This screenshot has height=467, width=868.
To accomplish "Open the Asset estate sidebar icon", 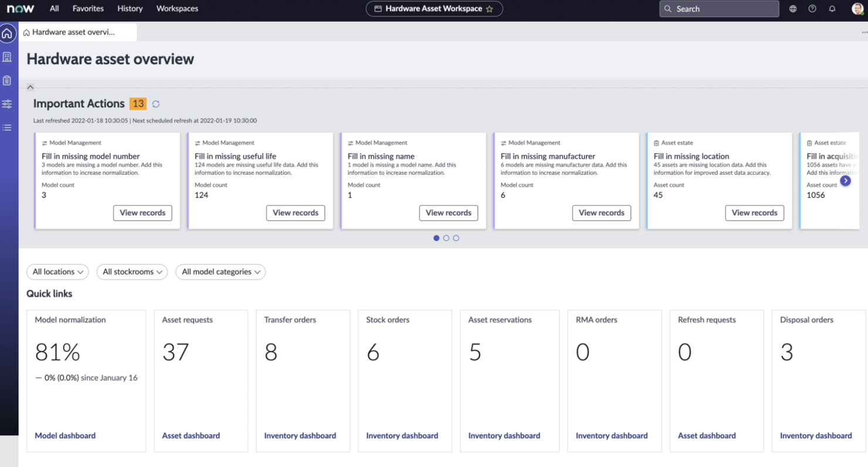I will coord(8,57).
